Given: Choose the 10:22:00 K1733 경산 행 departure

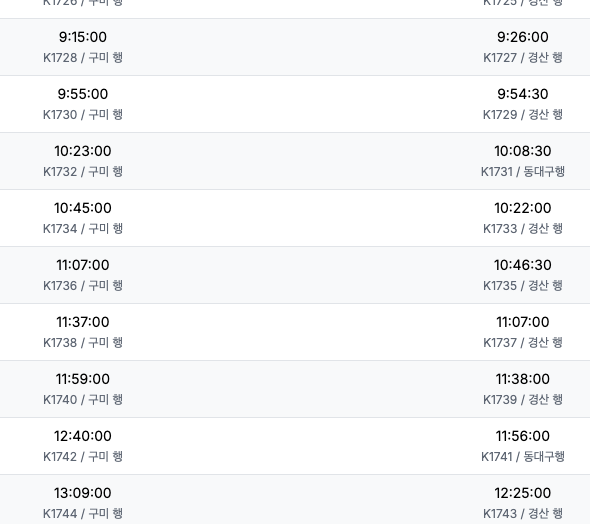Looking at the screenshot, I should (x=523, y=218).
